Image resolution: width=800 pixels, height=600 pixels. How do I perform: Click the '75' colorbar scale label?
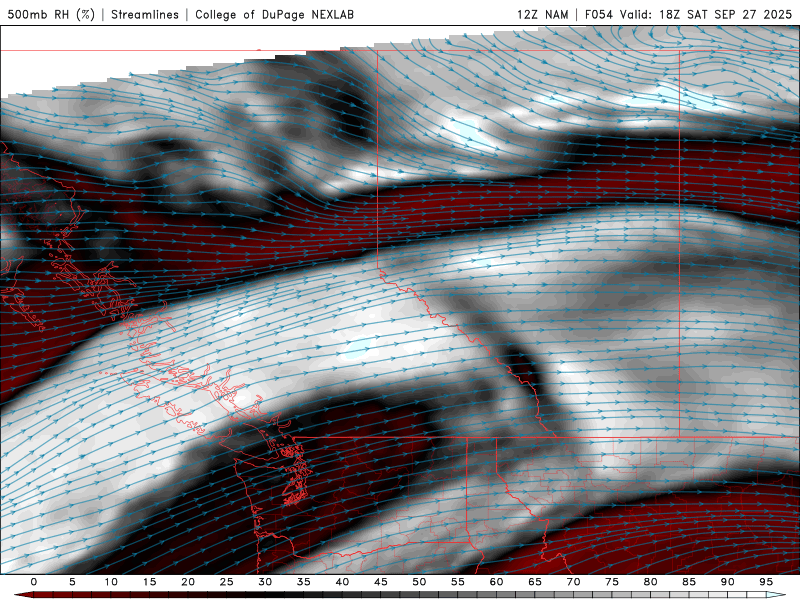[612, 582]
